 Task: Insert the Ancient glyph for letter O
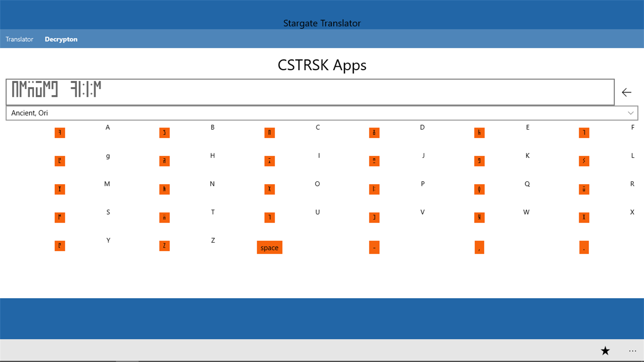pyautogui.click(x=270, y=189)
